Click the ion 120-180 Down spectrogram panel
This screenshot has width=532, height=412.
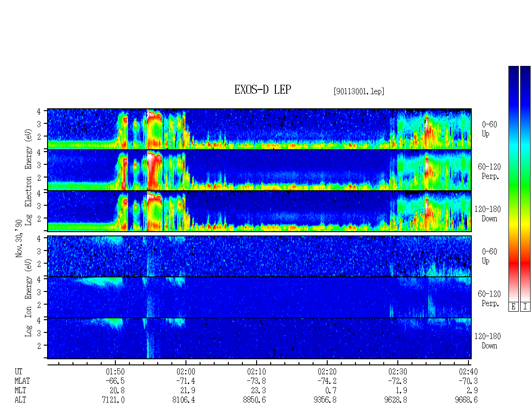259,339
